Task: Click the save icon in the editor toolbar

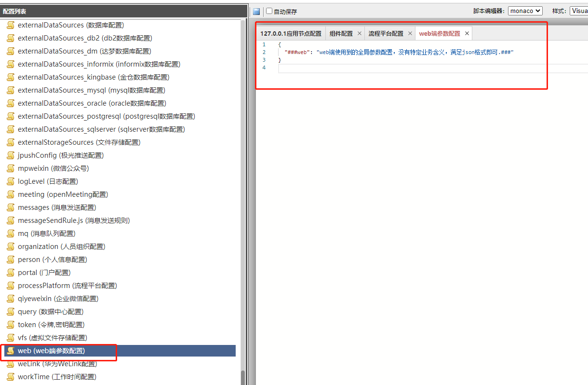Action: pos(256,11)
